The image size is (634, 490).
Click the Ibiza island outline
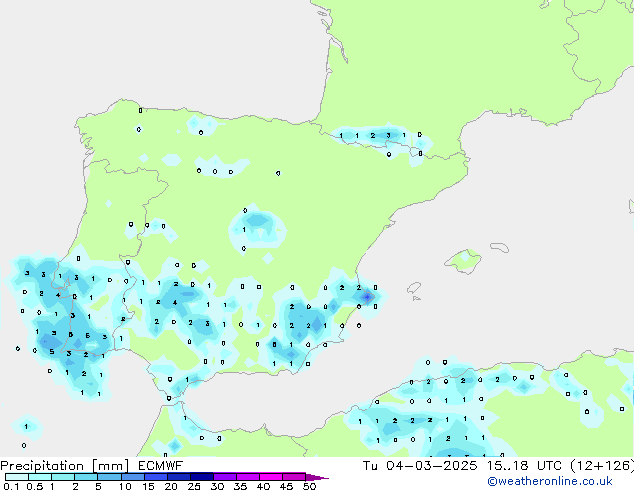(x=414, y=288)
